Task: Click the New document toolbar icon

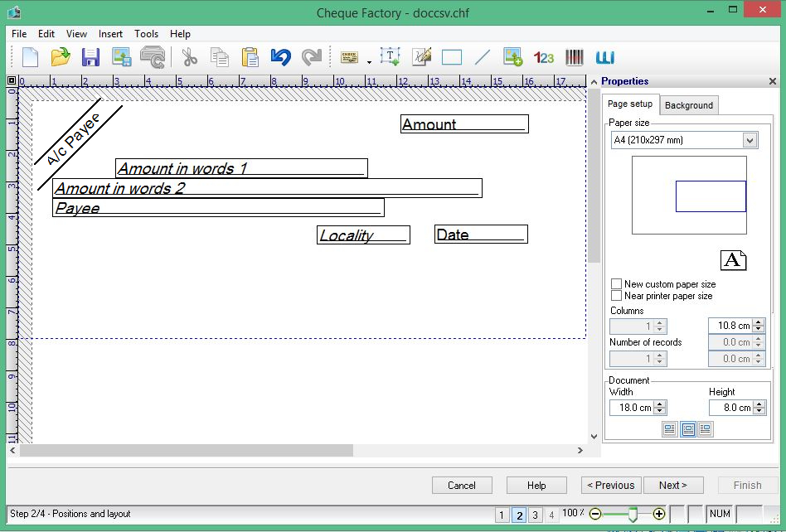Action: 30,57
